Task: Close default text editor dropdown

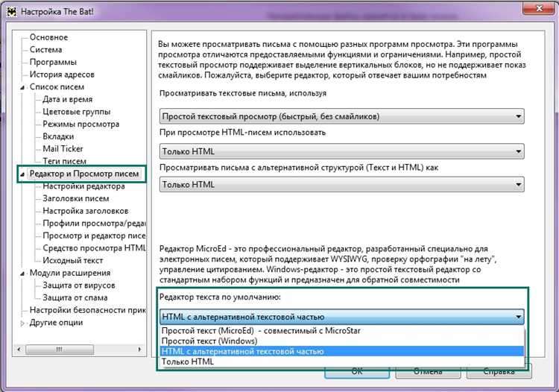Action: coord(341,317)
